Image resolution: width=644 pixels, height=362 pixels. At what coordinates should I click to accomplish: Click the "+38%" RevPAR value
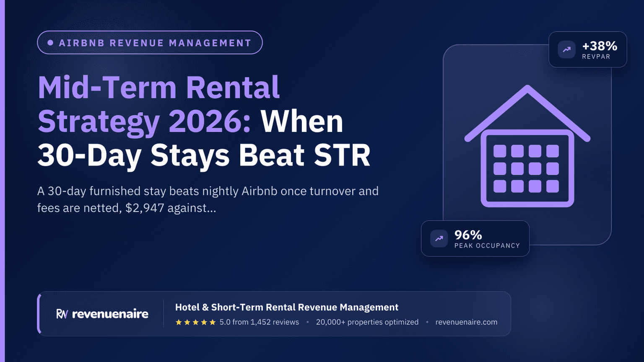pos(600,46)
